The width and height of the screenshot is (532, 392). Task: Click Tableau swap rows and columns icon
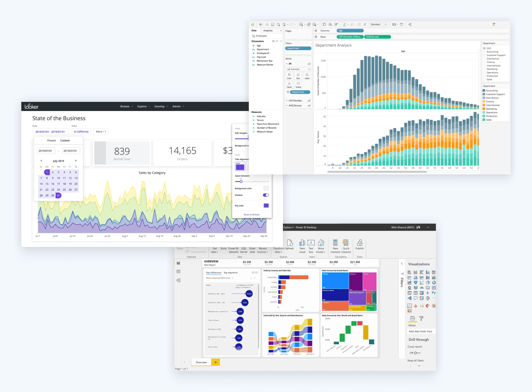[x=324, y=24]
